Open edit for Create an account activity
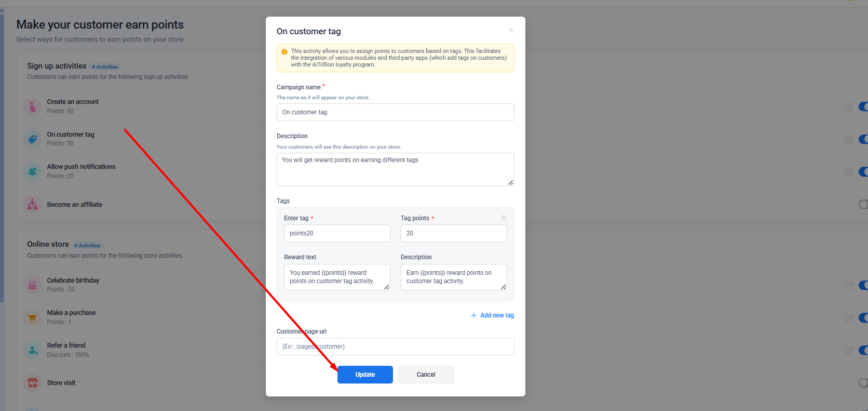868x411 pixels. tap(849, 107)
